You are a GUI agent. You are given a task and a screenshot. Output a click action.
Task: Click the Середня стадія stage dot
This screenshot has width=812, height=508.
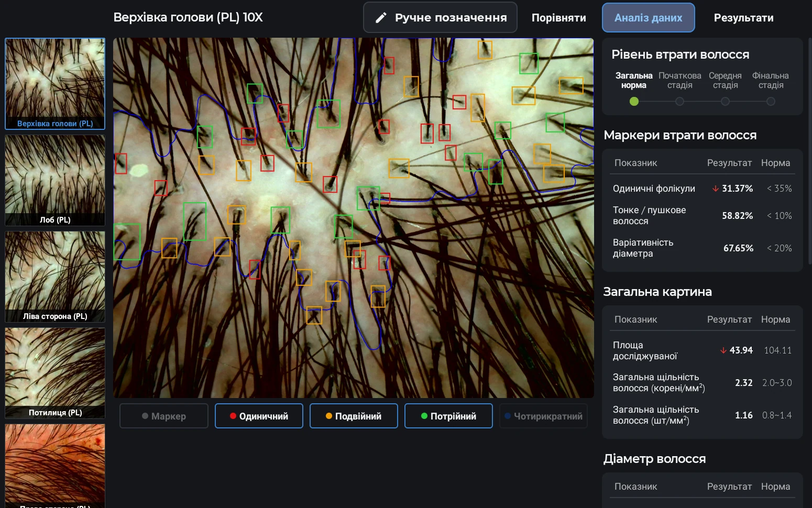[x=725, y=102]
